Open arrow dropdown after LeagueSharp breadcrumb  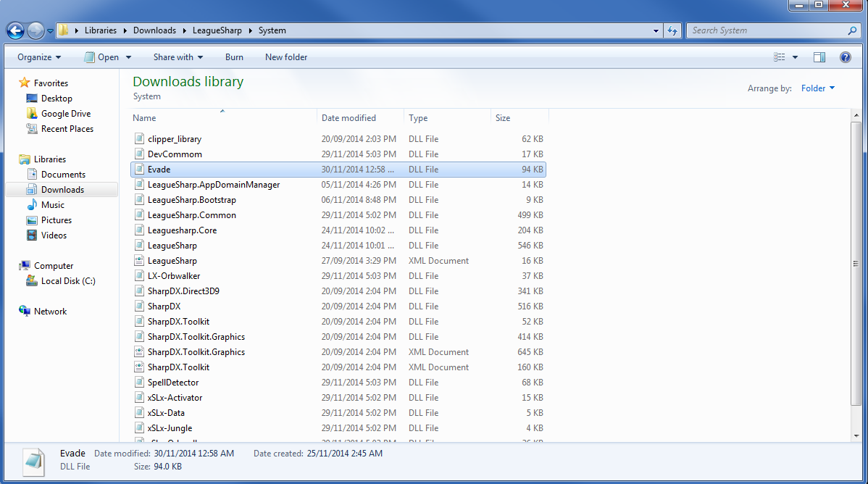250,31
